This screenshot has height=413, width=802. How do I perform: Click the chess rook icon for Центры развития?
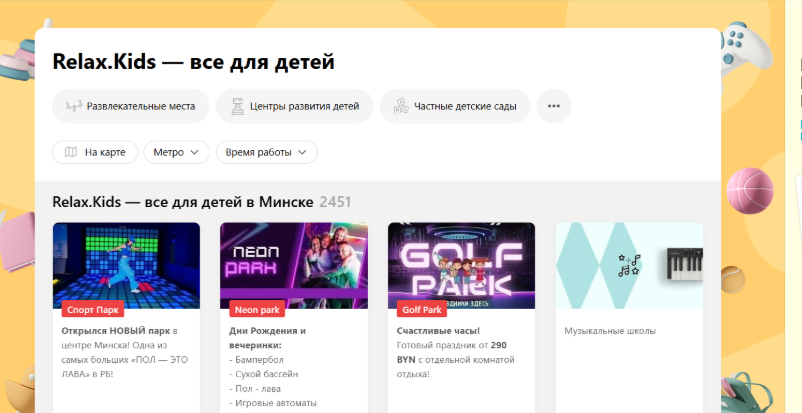pyautogui.click(x=238, y=106)
